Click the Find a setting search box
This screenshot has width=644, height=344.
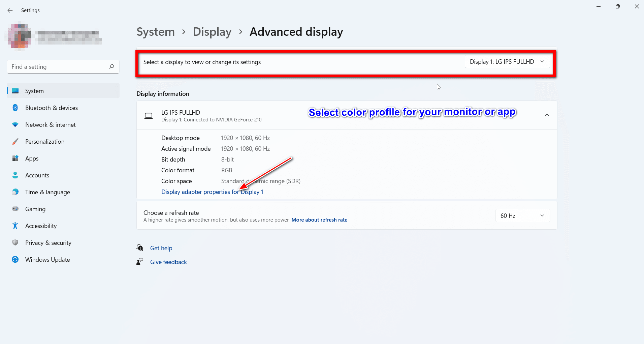click(x=63, y=67)
